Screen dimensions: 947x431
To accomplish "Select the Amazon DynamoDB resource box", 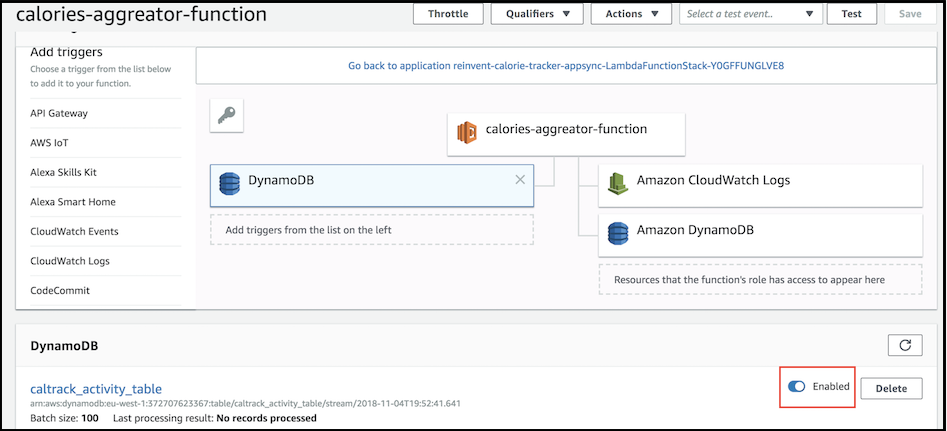I will coord(760,235).
